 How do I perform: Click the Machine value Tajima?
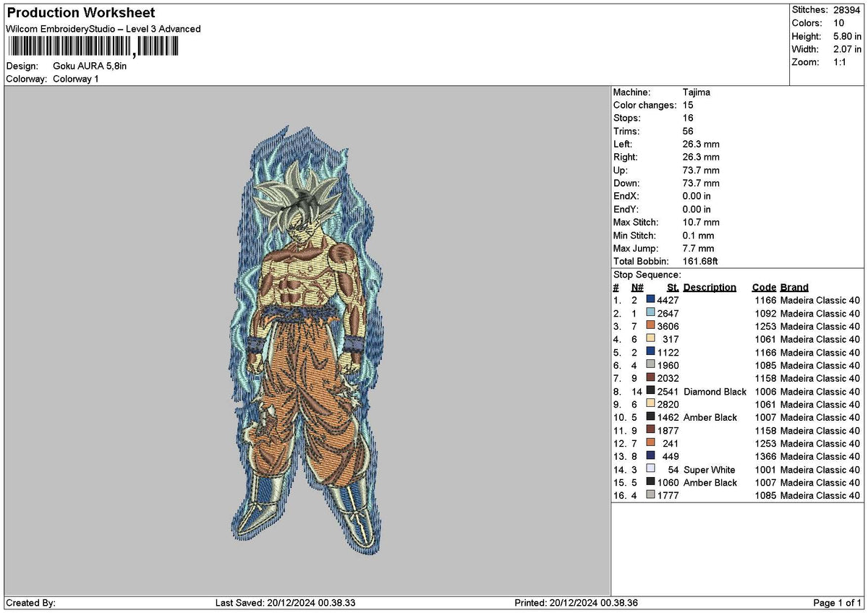tap(697, 93)
